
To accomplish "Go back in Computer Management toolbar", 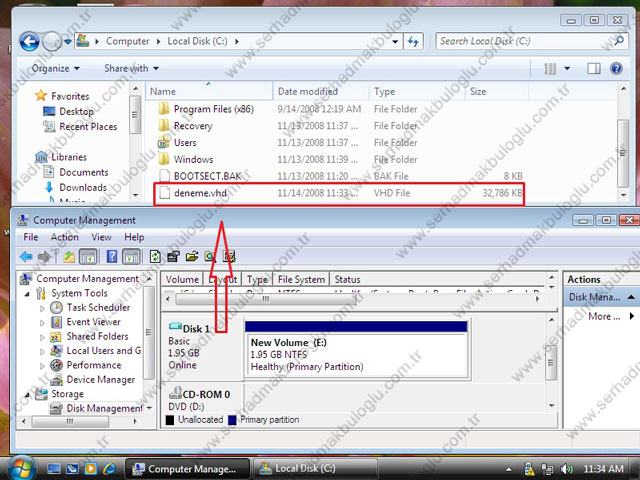I will (26, 257).
